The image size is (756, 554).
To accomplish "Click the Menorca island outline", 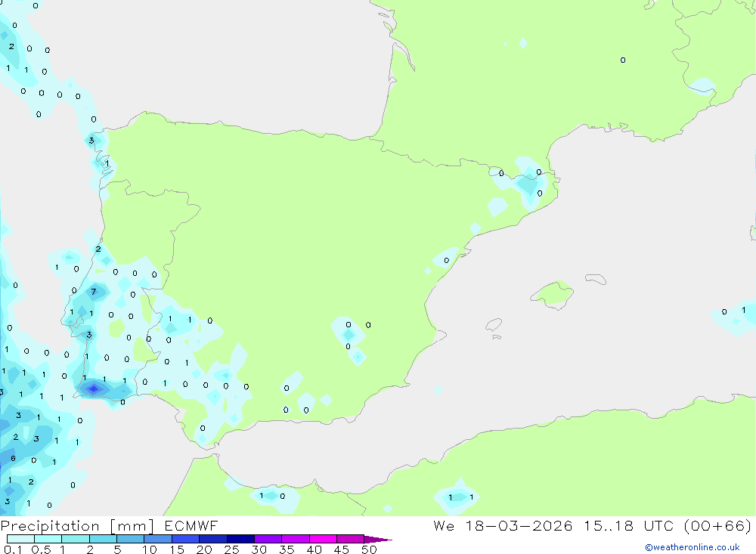I will pyautogui.click(x=596, y=280).
